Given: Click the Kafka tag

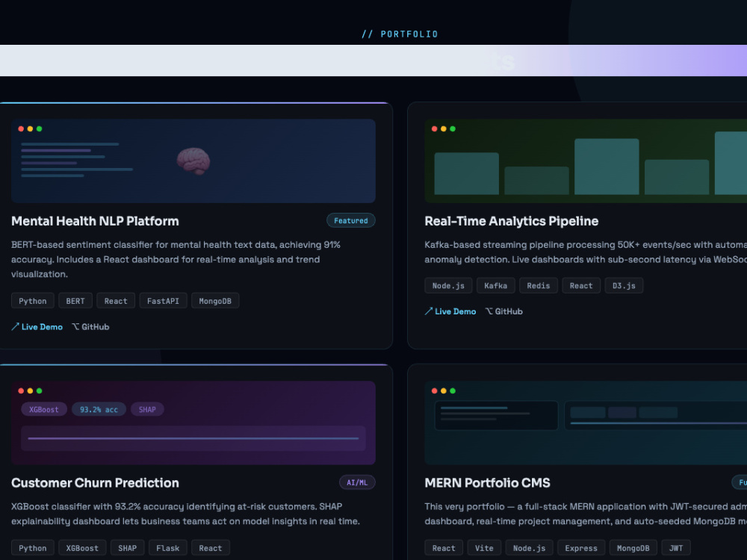Looking at the screenshot, I should click(495, 286).
